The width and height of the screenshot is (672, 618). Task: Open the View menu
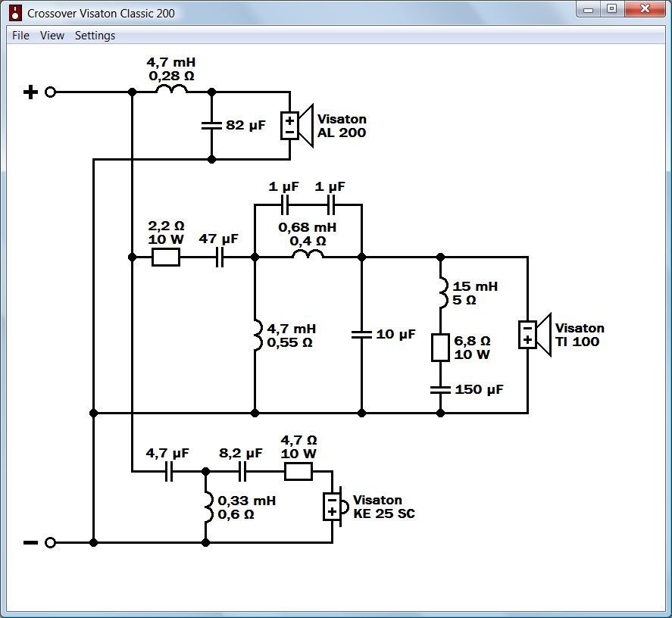pos(52,36)
